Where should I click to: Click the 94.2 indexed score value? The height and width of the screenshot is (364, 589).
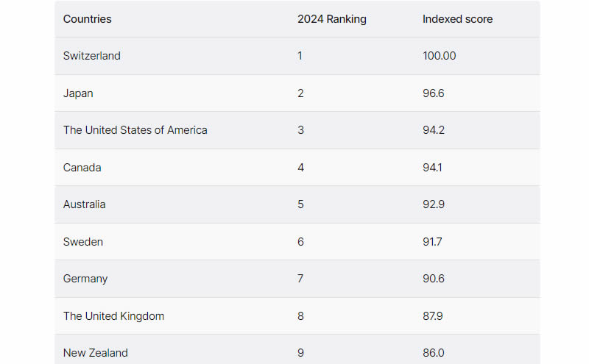coord(434,130)
